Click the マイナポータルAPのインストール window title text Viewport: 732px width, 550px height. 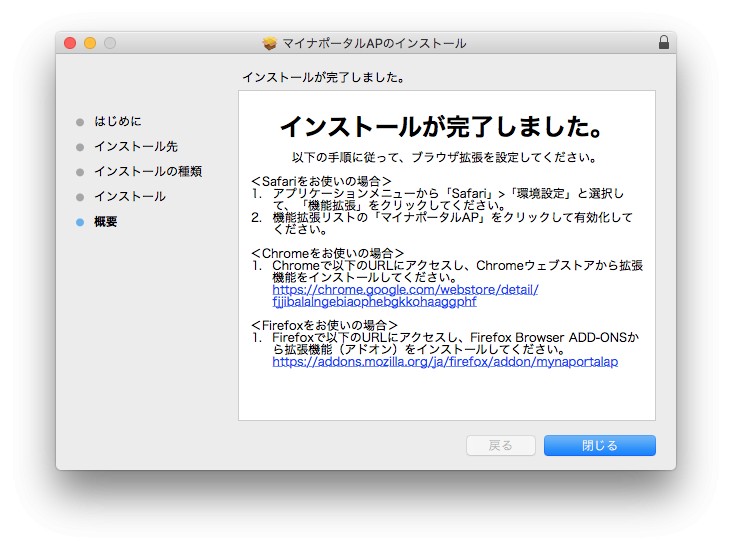click(x=373, y=43)
